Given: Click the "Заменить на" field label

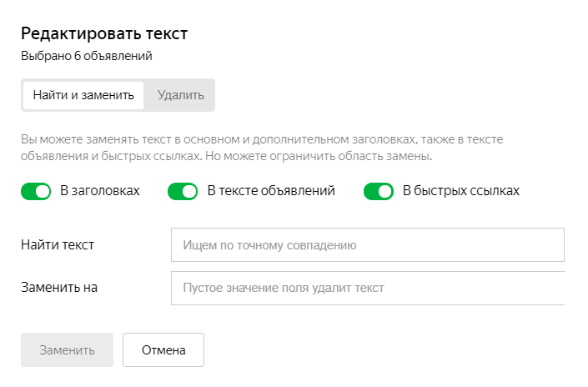Looking at the screenshot, I should 59,288.
